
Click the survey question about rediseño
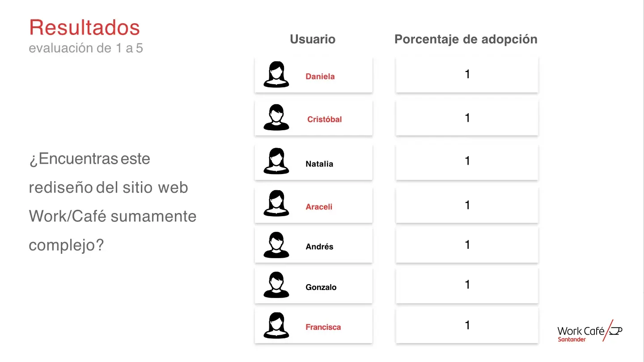click(x=113, y=202)
